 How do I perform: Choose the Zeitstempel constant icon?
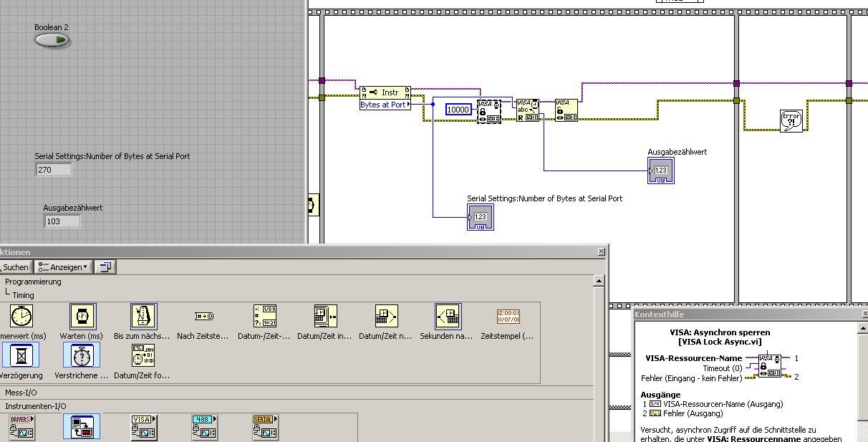[x=507, y=317]
